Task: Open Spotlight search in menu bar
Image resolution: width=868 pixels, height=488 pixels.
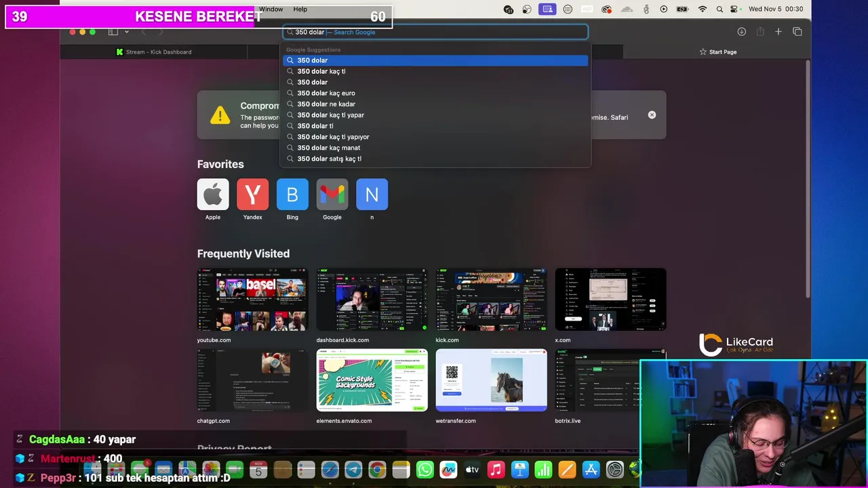Action: pos(719,9)
